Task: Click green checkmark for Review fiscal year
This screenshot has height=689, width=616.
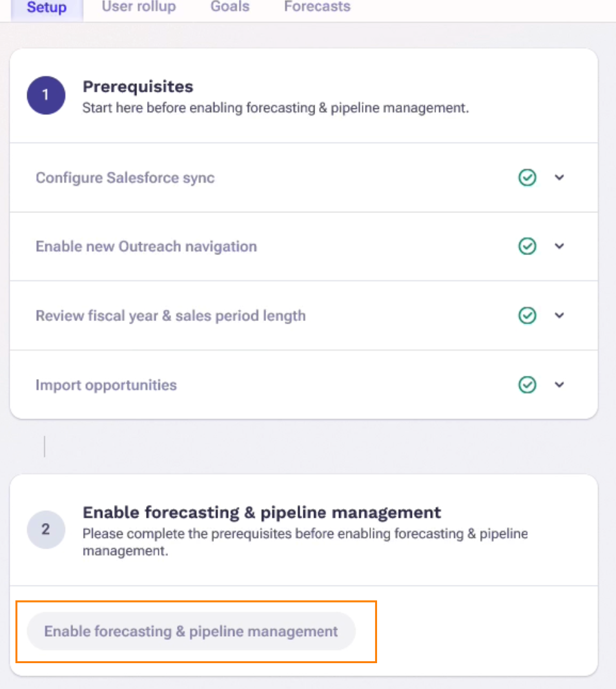Action: pyautogui.click(x=528, y=316)
